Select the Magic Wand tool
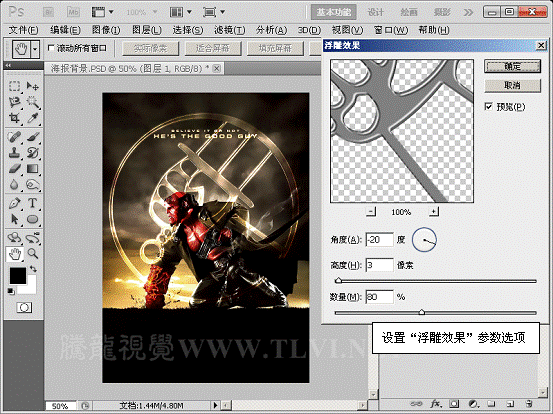Screen dimensions: 553x414 point(32,102)
